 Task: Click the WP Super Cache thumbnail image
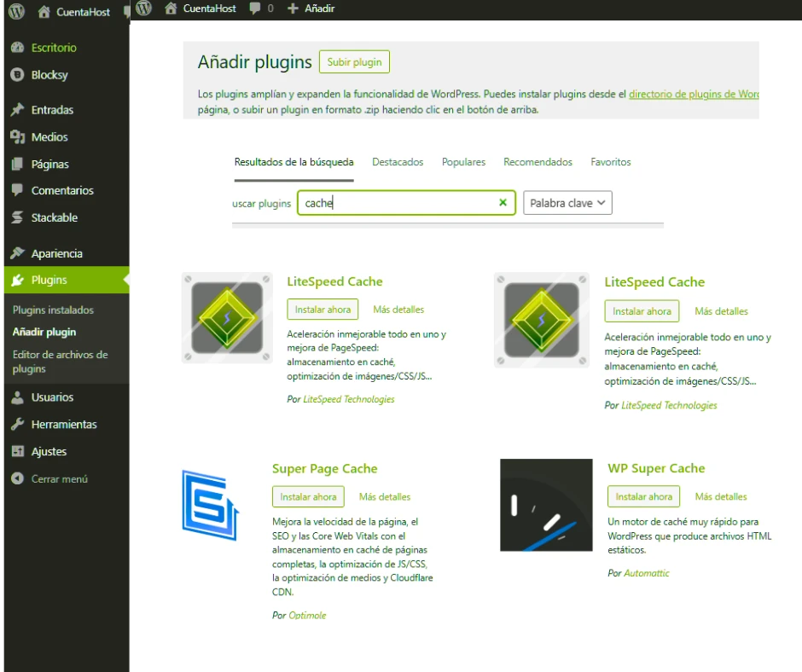point(546,505)
